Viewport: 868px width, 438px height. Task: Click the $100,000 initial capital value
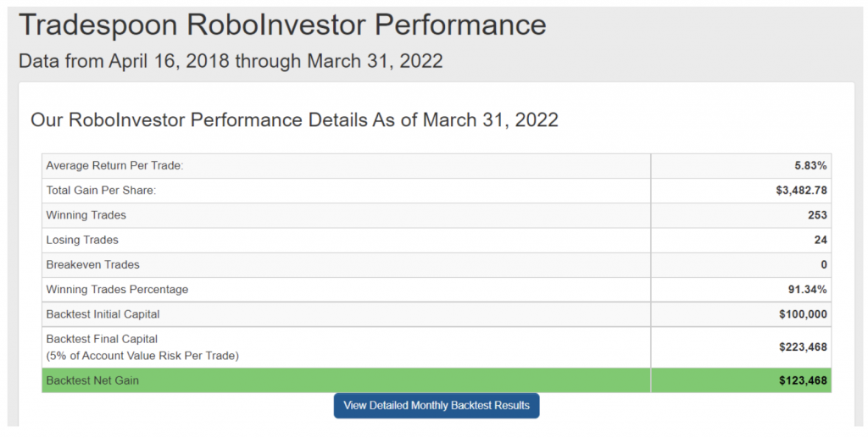click(x=803, y=314)
